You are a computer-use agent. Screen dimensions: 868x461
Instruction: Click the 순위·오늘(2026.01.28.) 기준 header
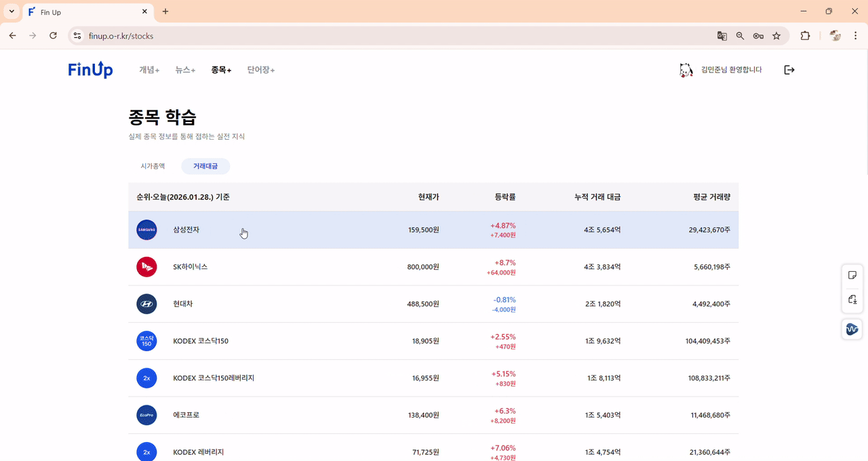click(183, 197)
